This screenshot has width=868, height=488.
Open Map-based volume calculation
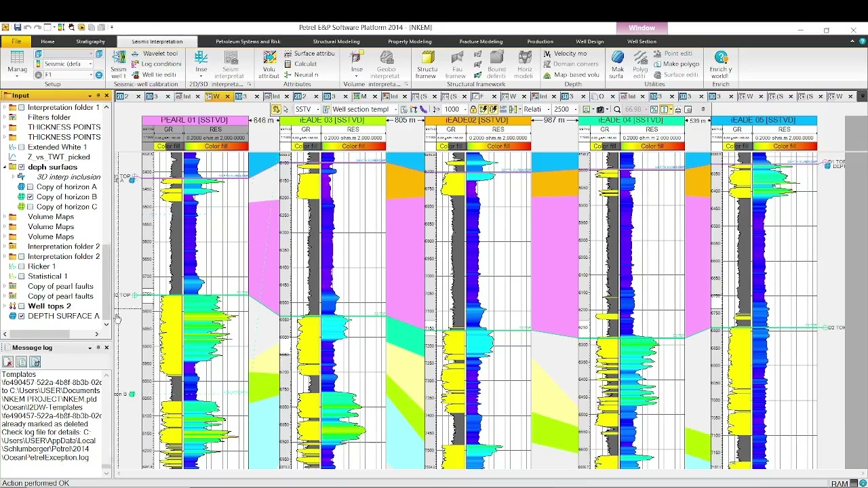(571, 75)
